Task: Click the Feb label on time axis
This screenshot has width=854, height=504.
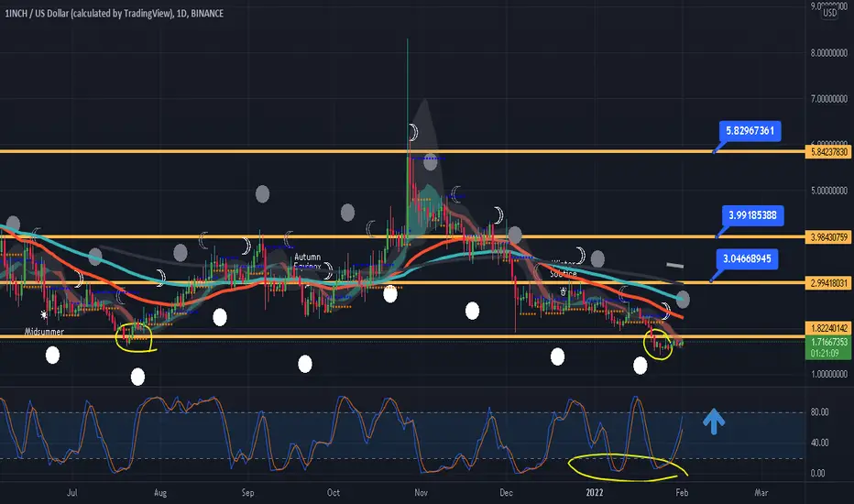Action: point(682,493)
